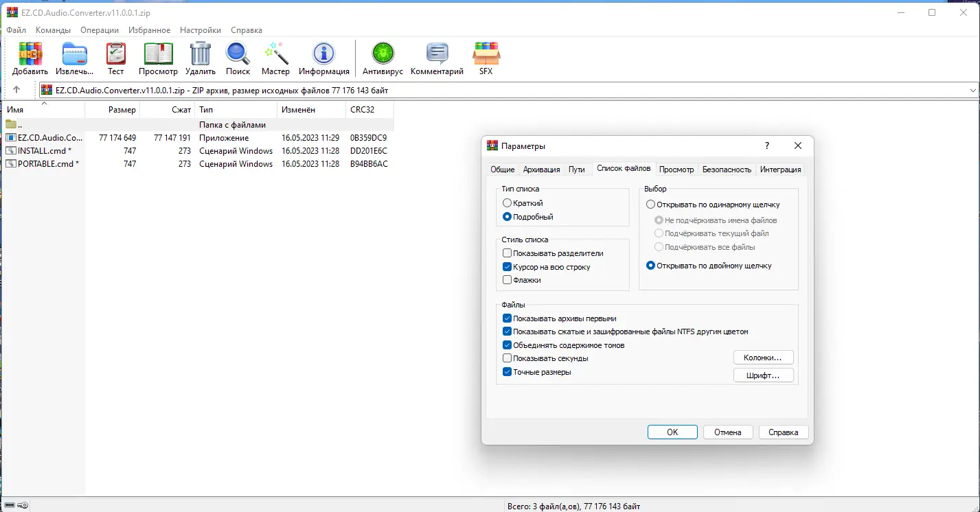Image resolution: width=980 pixels, height=512 pixels.
Task: Close the Параметры dialog with the X
Action: (797, 146)
